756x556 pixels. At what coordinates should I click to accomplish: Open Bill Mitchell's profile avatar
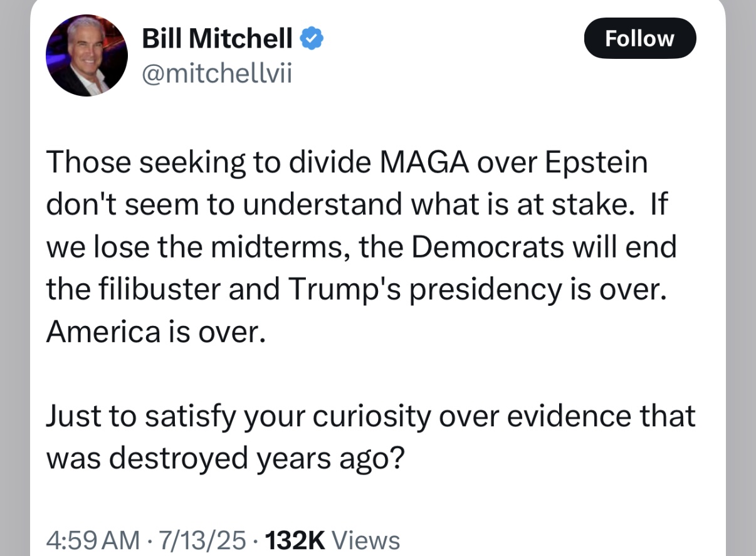click(x=87, y=55)
